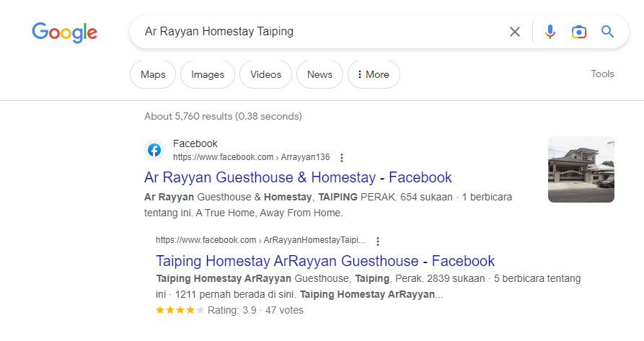Screen dimensions: 644x341
Task: Expand the More search filters menu
Action: tap(373, 74)
